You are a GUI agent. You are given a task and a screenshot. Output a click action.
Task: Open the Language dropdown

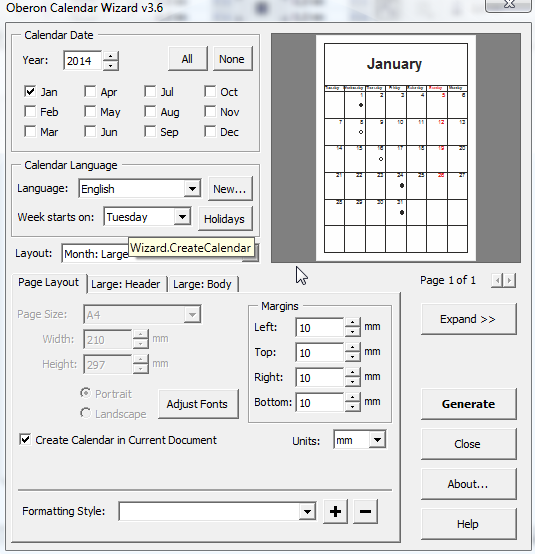(x=192, y=189)
